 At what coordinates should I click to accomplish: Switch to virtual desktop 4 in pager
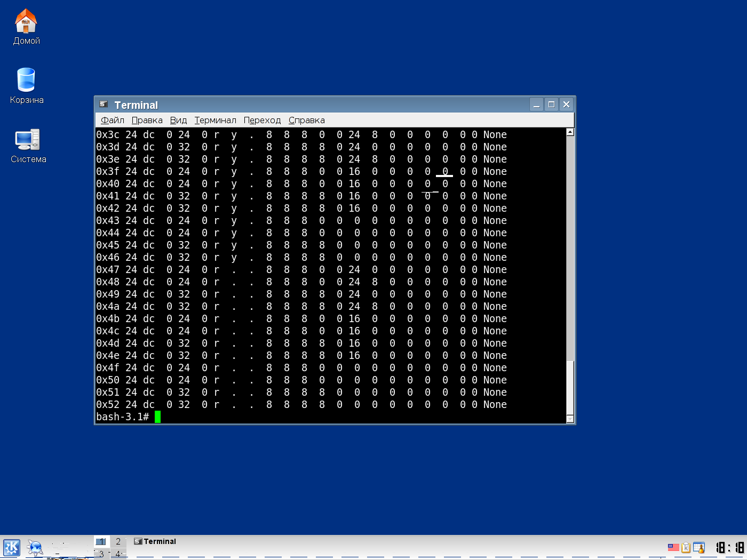coord(118,554)
